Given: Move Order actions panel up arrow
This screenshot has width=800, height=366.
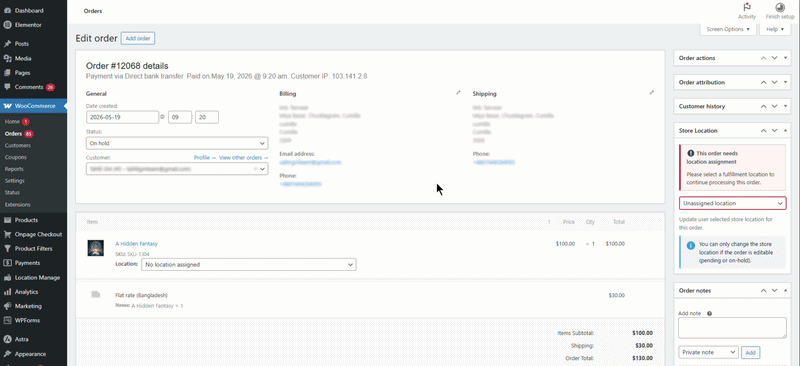Looking at the screenshot, I should 764,58.
